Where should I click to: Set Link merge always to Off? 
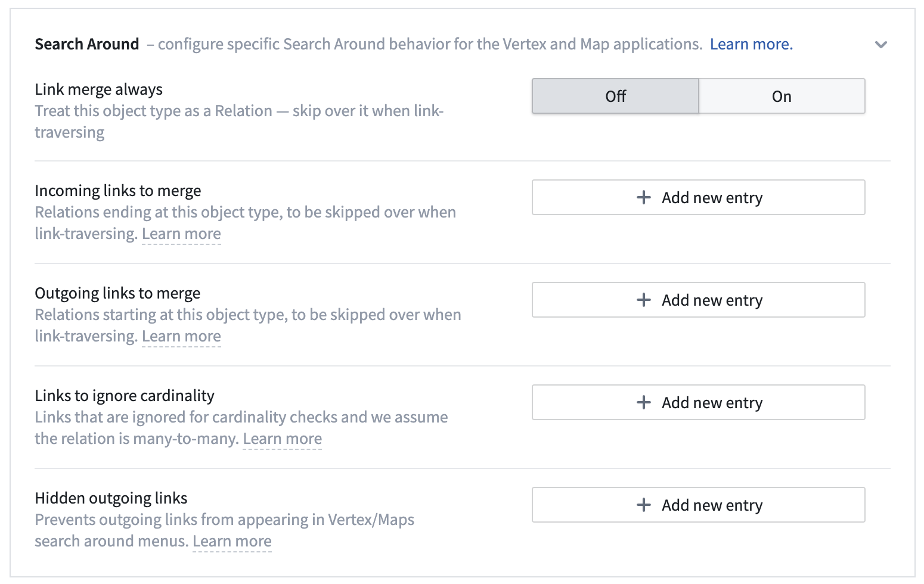coord(615,96)
